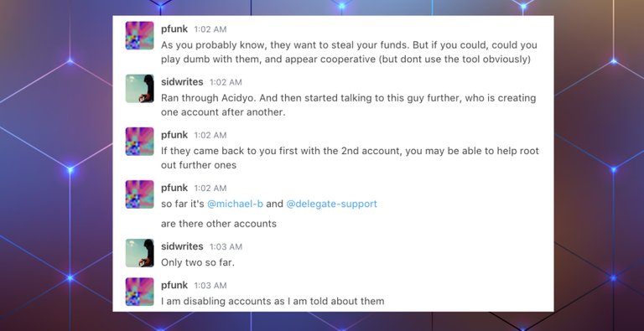Click the 1:02 AM timestamp on the first message
The height and width of the screenshot is (331, 644).
click(x=210, y=29)
